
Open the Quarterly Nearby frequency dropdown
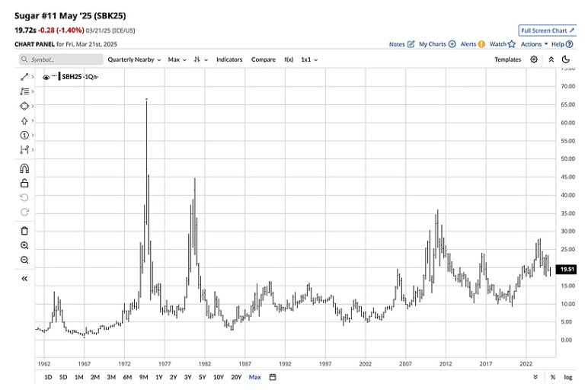click(133, 59)
